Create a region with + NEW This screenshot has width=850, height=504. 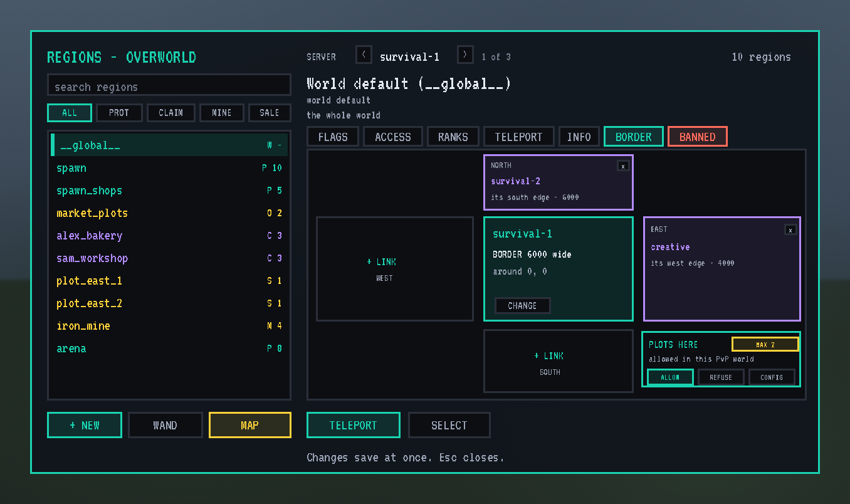point(85,425)
